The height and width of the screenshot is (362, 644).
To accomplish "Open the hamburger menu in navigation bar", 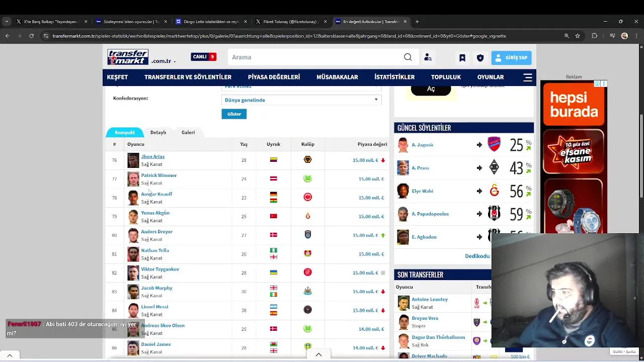I will (528, 77).
